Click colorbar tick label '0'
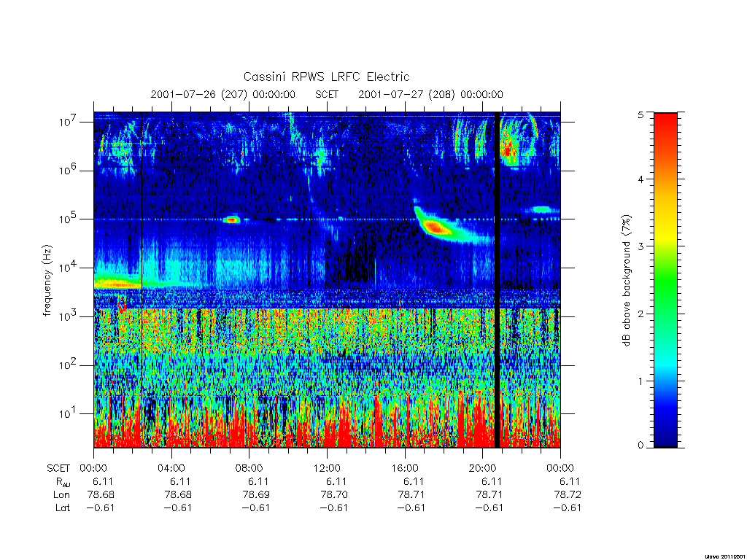 tap(640, 445)
